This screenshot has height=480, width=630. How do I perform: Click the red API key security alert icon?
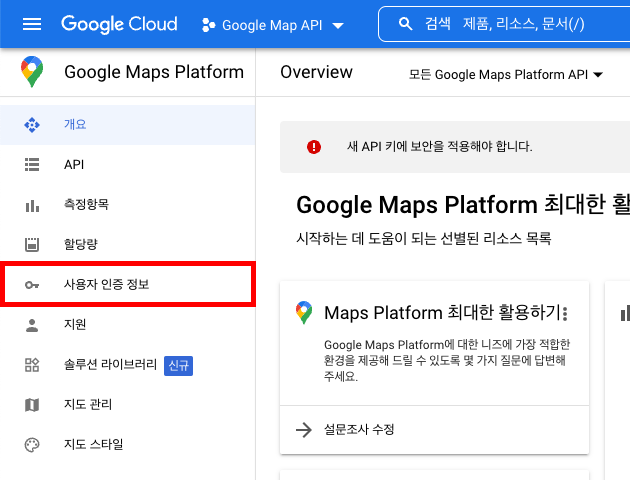click(314, 146)
